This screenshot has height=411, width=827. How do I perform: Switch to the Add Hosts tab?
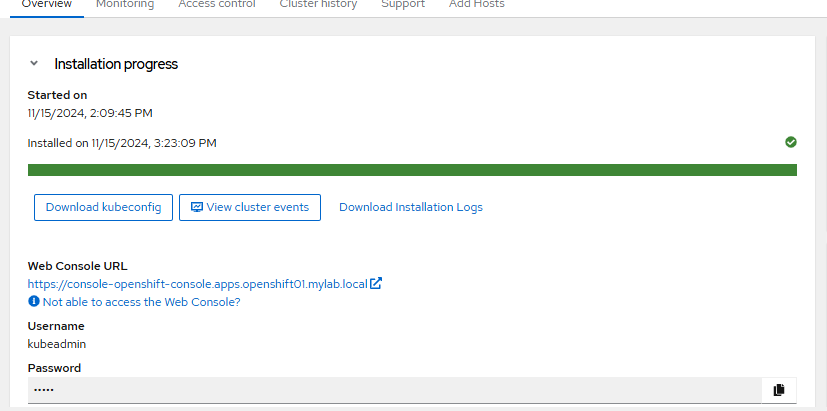476,4
